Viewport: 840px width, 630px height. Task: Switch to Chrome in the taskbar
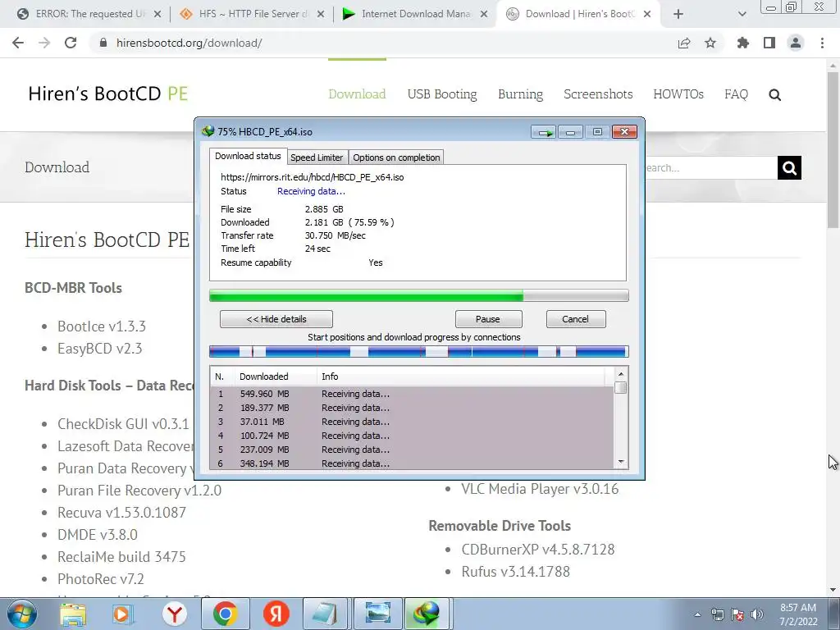click(x=225, y=614)
